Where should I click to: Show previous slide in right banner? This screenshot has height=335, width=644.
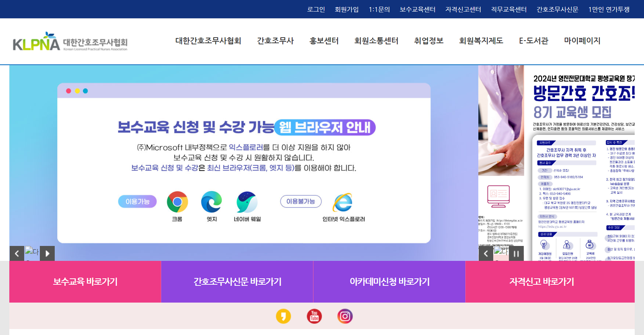click(486, 253)
